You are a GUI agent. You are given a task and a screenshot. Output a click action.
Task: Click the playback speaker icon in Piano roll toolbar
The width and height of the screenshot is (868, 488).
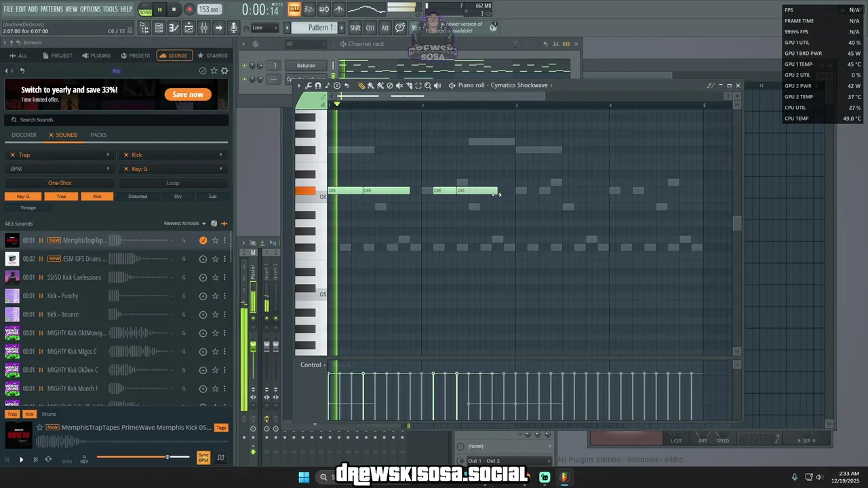437,85
